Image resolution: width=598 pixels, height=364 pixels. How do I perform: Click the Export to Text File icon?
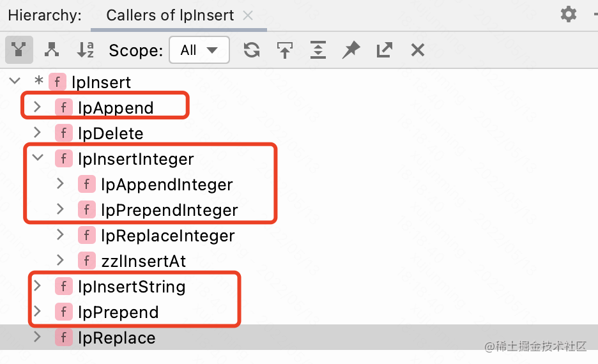point(384,50)
